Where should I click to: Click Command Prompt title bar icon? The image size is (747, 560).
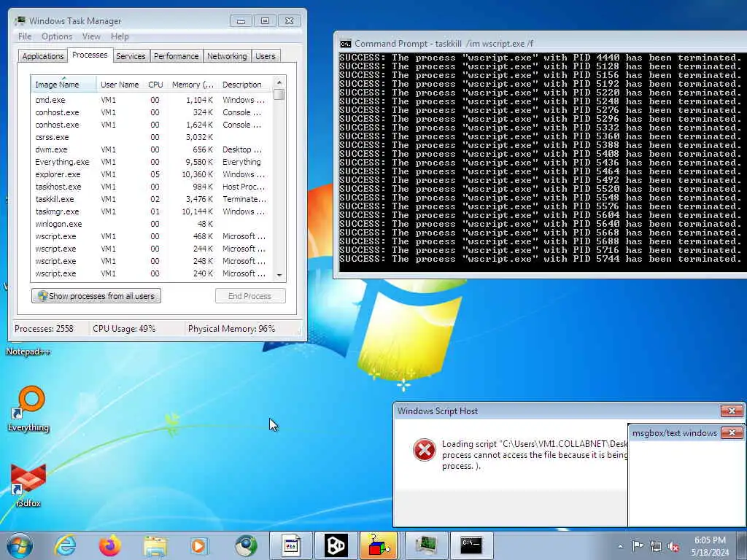tap(345, 44)
